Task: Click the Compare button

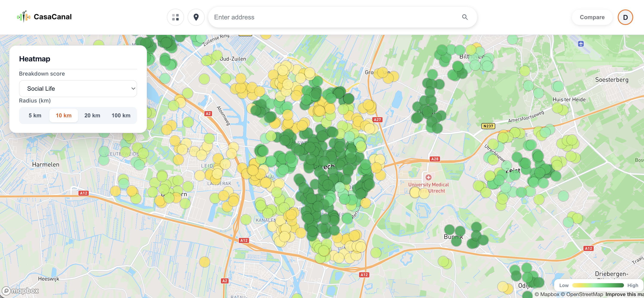Action: coord(592,17)
